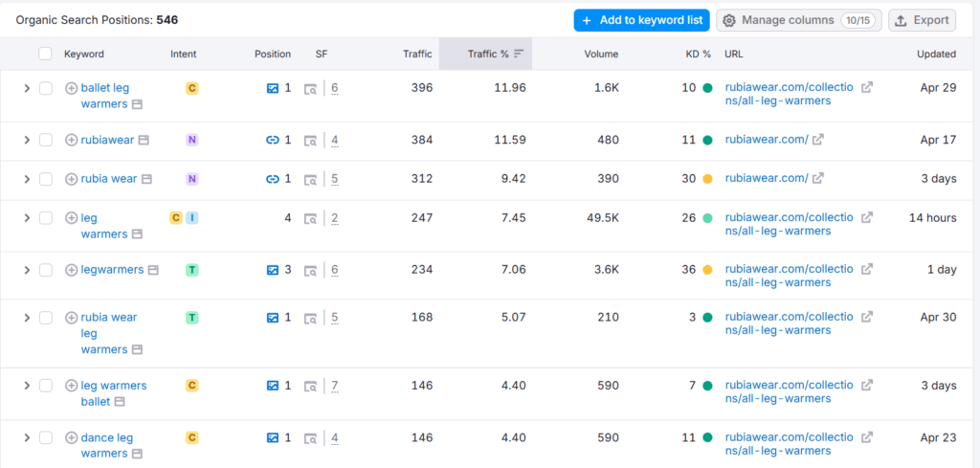Click SERP features search icon in 'legwarmers' row
Screen dimensions: 980x468
(x=310, y=271)
